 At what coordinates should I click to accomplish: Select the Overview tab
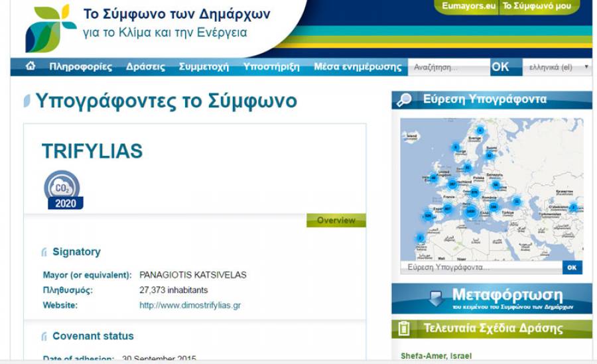(336, 220)
